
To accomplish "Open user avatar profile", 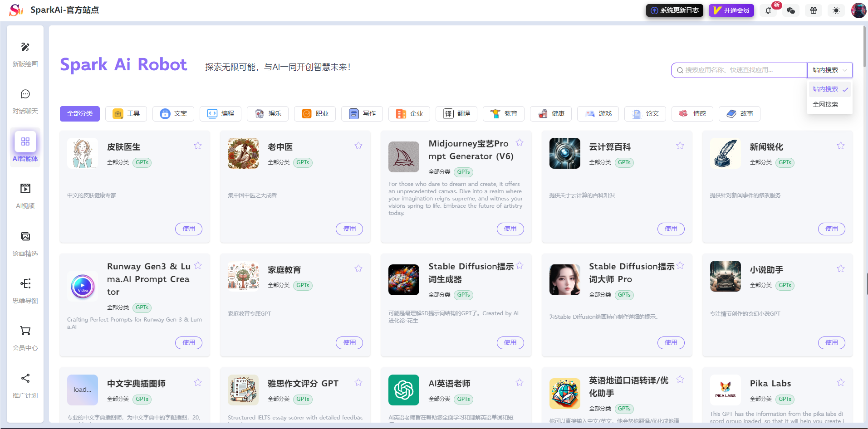I will pos(858,10).
